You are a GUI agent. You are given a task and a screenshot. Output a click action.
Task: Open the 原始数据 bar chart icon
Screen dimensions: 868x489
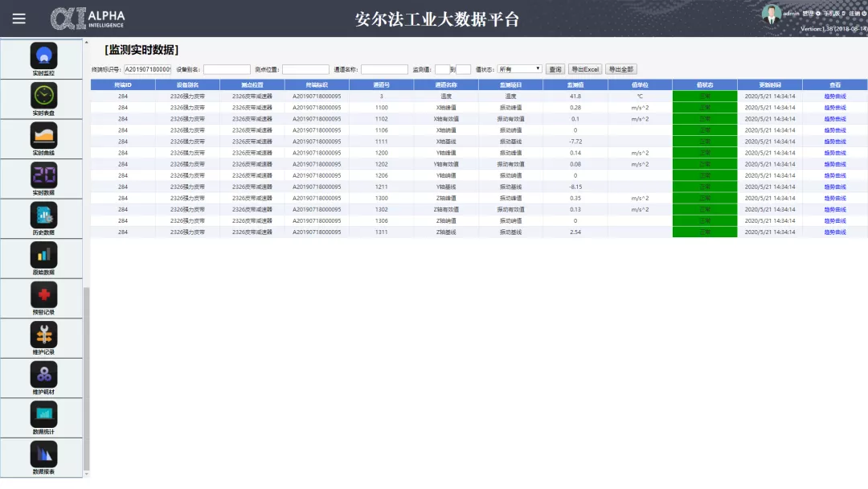[x=43, y=255]
